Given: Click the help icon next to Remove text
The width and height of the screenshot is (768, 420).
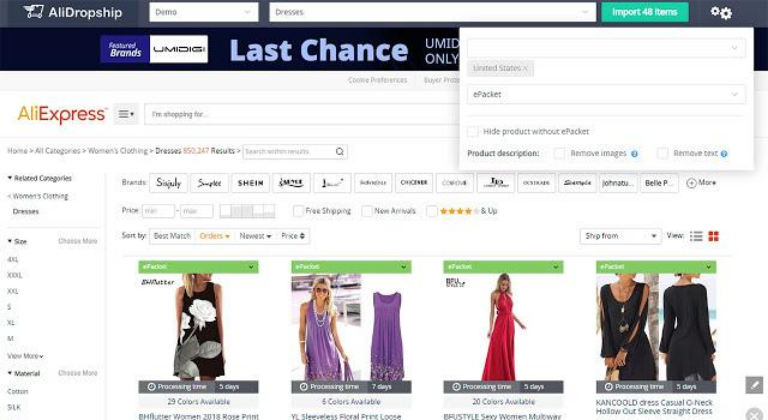Looking at the screenshot, I should (x=724, y=154).
